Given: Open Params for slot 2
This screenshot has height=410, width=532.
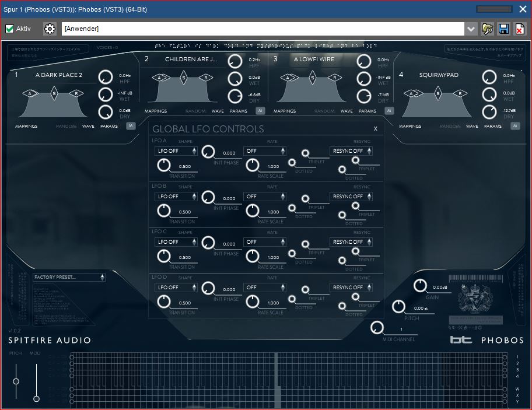Looking at the screenshot, I should [x=239, y=111].
